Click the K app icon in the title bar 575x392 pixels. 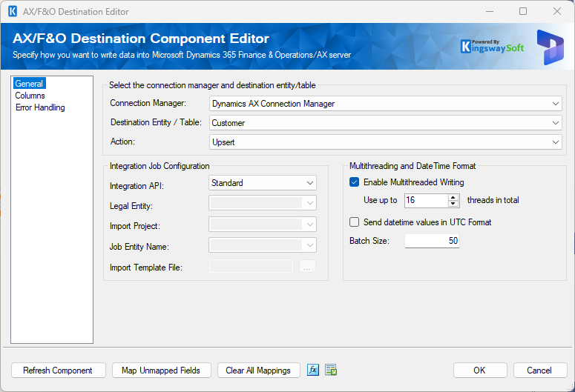click(x=13, y=11)
